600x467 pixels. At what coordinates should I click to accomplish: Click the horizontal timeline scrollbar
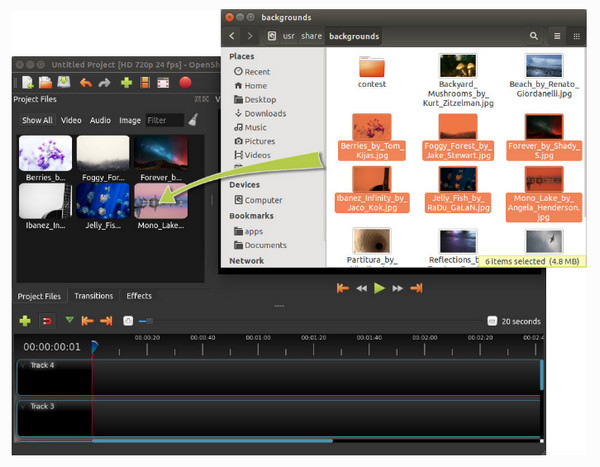coord(212,441)
